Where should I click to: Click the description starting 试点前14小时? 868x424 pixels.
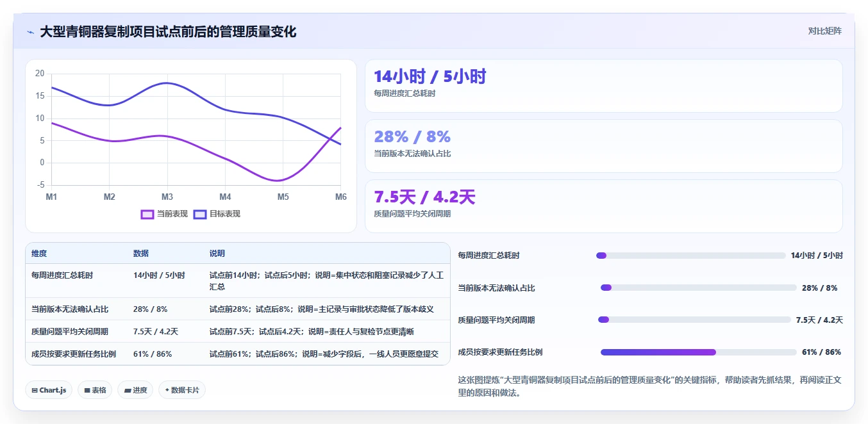[x=326, y=281]
